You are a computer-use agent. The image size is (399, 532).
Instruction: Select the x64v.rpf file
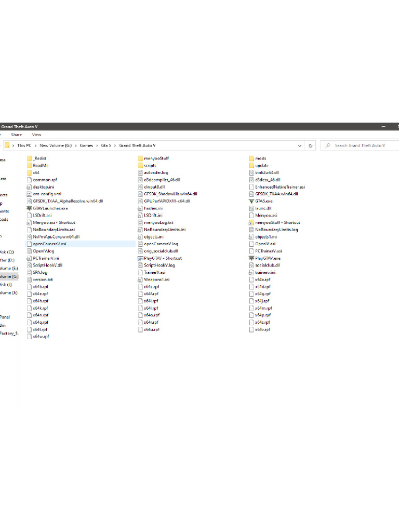point(262,329)
